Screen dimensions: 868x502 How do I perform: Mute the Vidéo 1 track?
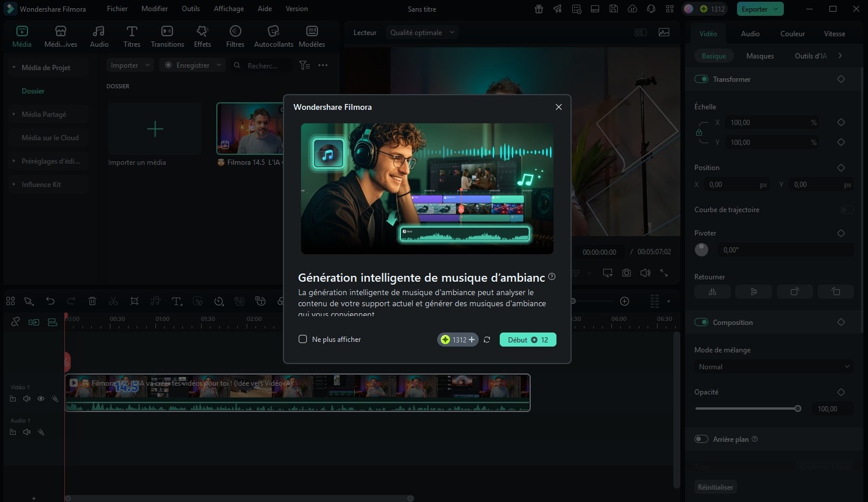point(27,399)
